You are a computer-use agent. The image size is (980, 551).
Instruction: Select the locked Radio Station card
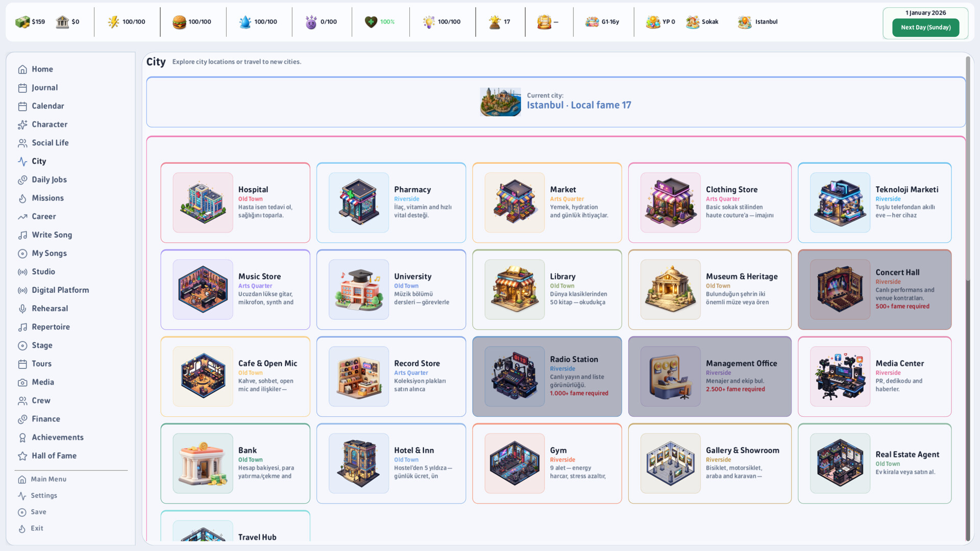point(547,377)
